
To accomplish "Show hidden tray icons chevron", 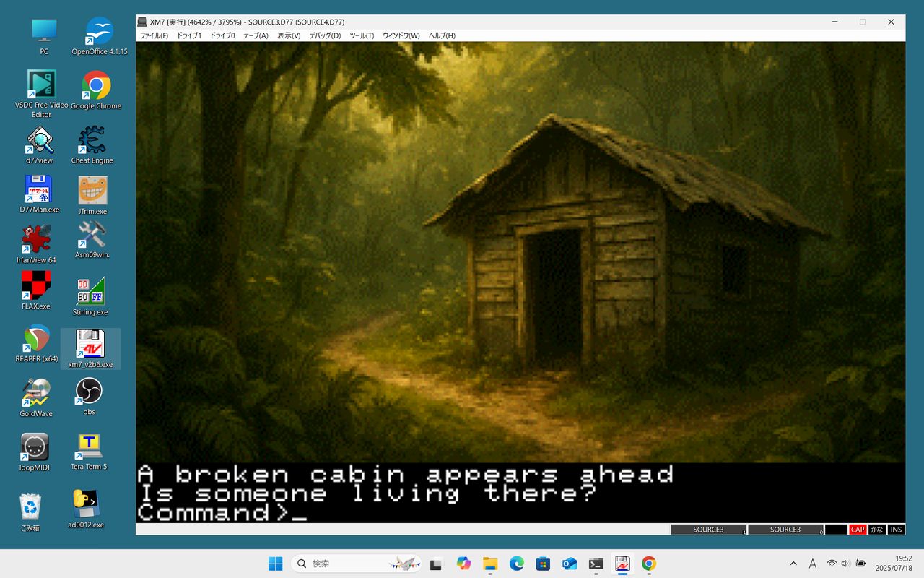I will (x=794, y=564).
